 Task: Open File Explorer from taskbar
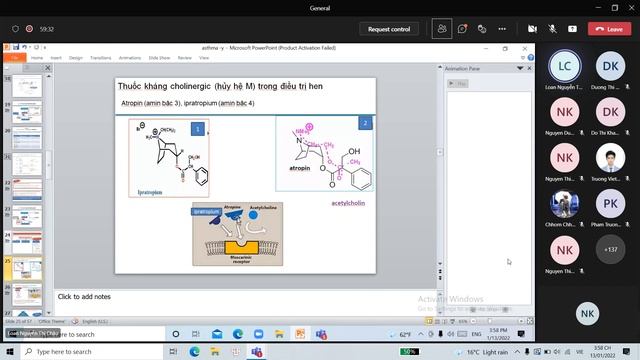215,351
